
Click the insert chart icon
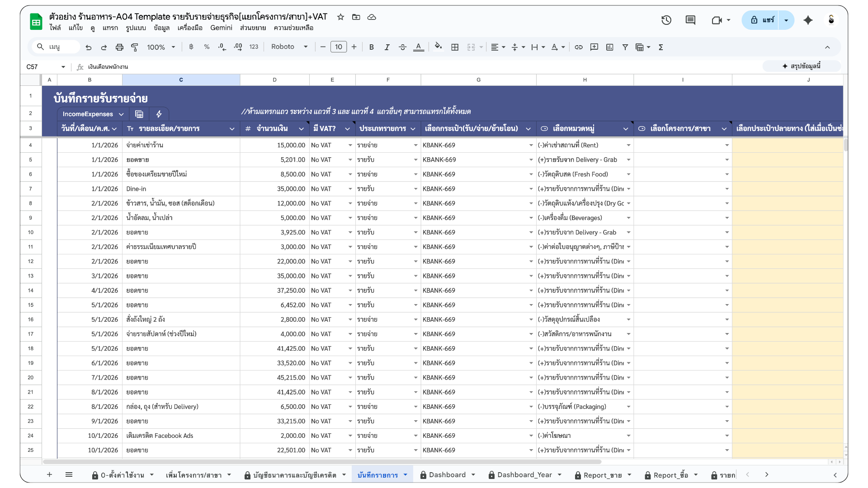pos(610,47)
